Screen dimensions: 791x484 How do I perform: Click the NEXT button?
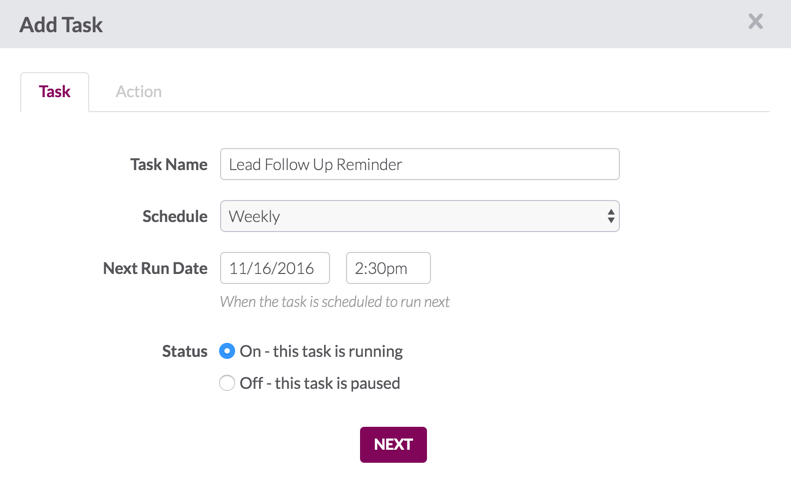tap(393, 445)
